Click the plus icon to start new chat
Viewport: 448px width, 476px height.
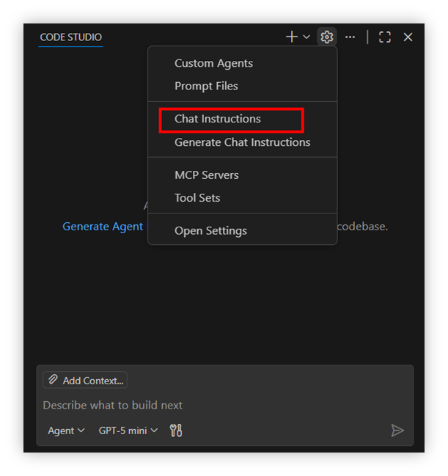[x=291, y=37]
